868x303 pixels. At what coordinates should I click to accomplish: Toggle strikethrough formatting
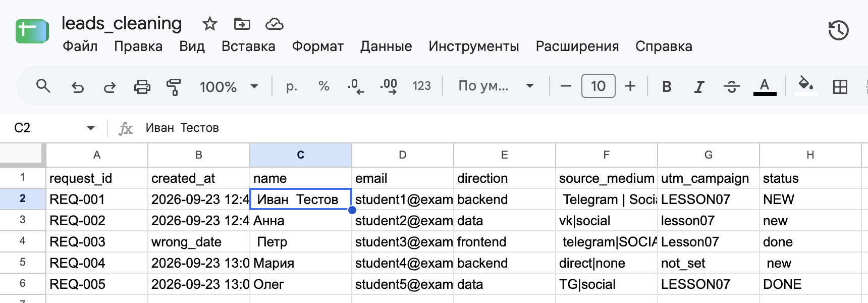click(x=731, y=87)
